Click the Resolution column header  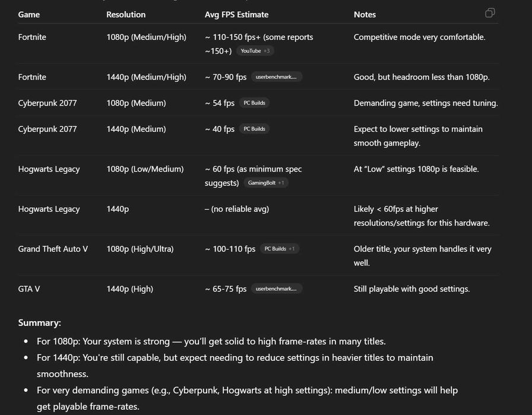(x=126, y=14)
